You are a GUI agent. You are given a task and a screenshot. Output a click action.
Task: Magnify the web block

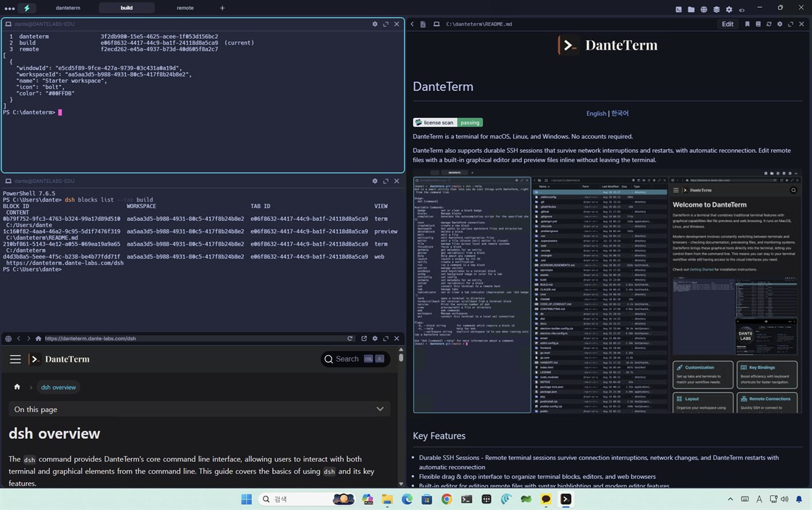386,338
